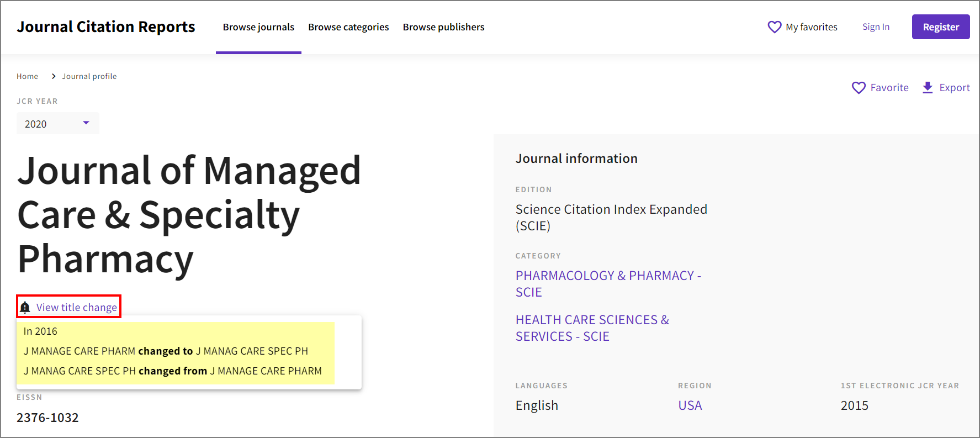Image resolution: width=980 pixels, height=438 pixels.
Task: Go to Browse publishers
Action: (443, 27)
